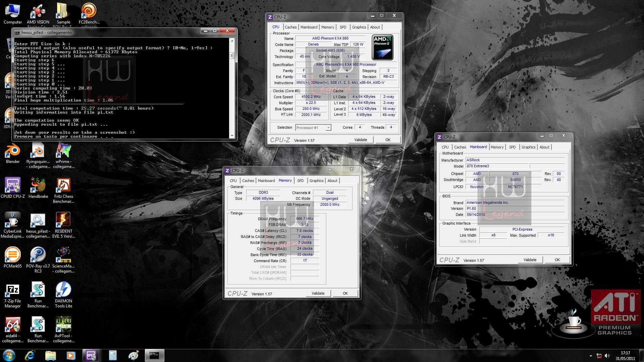Click the AMD Phenom II logo image
The height and width of the screenshot is (362, 644).
(382, 48)
